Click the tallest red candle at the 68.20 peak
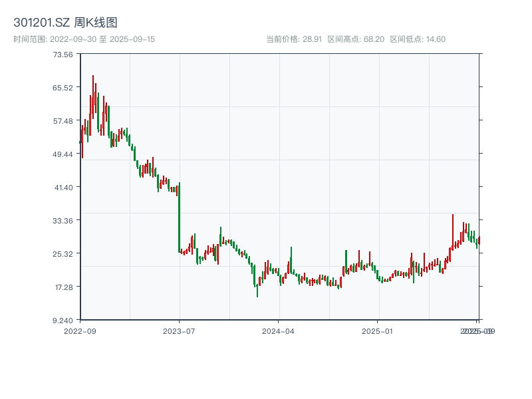532x399 pixels. coord(93,97)
